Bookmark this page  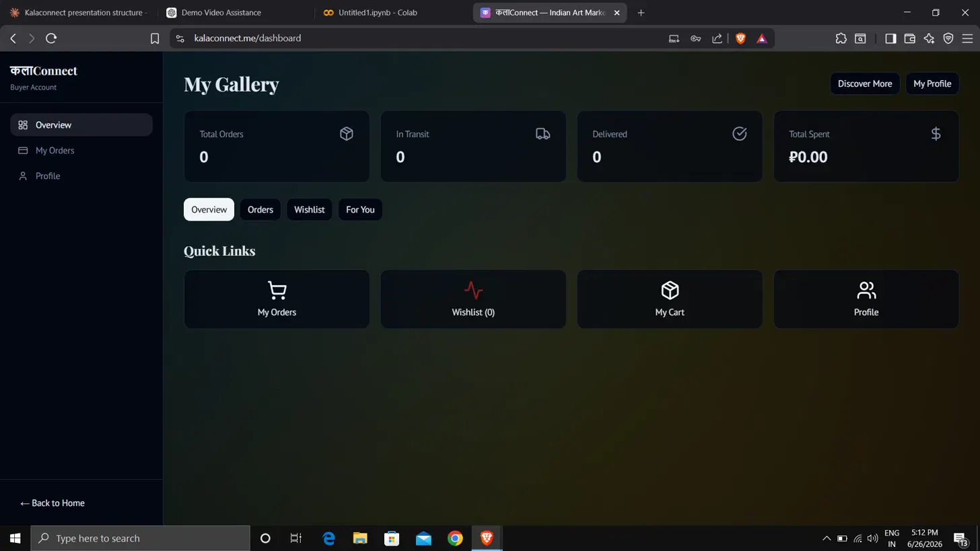coord(155,38)
